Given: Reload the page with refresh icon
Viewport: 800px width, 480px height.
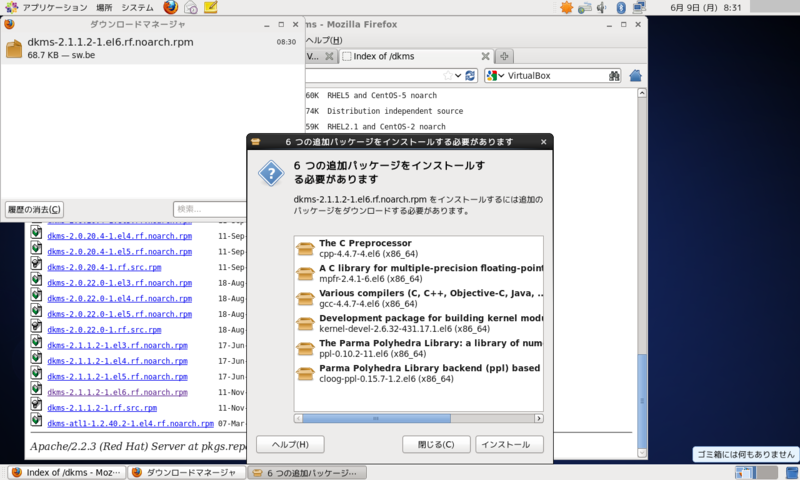Looking at the screenshot, I should click(470, 75).
